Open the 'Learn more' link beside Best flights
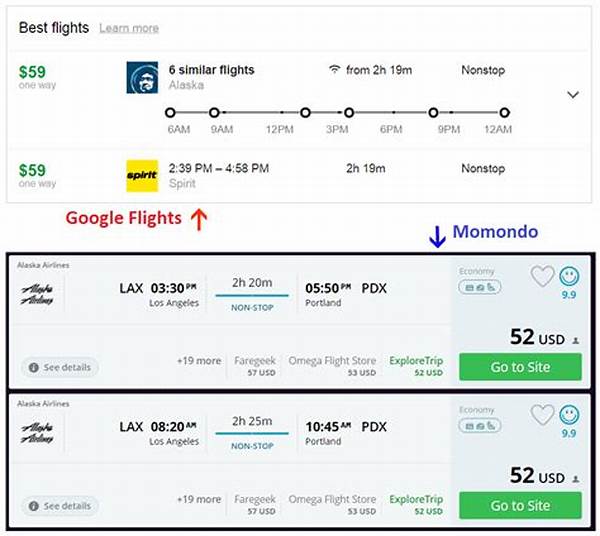This screenshot has width=600, height=536. point(129,28)
